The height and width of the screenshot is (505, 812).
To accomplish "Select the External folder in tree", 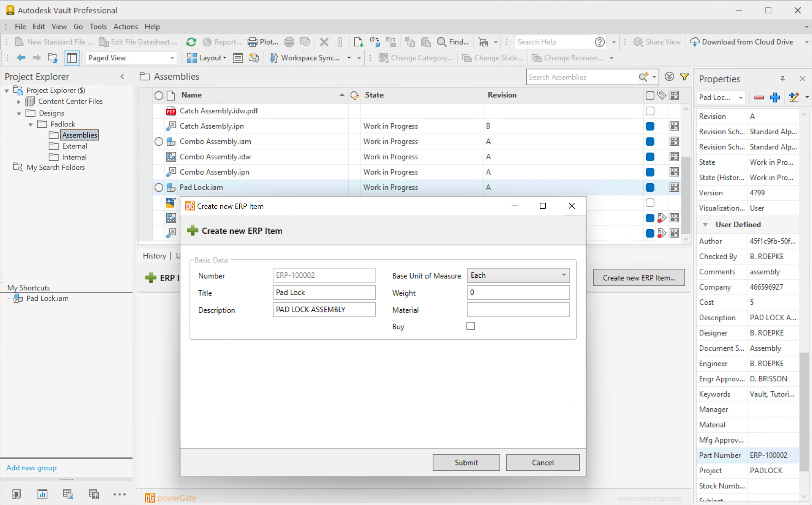I will coord(74,146).
